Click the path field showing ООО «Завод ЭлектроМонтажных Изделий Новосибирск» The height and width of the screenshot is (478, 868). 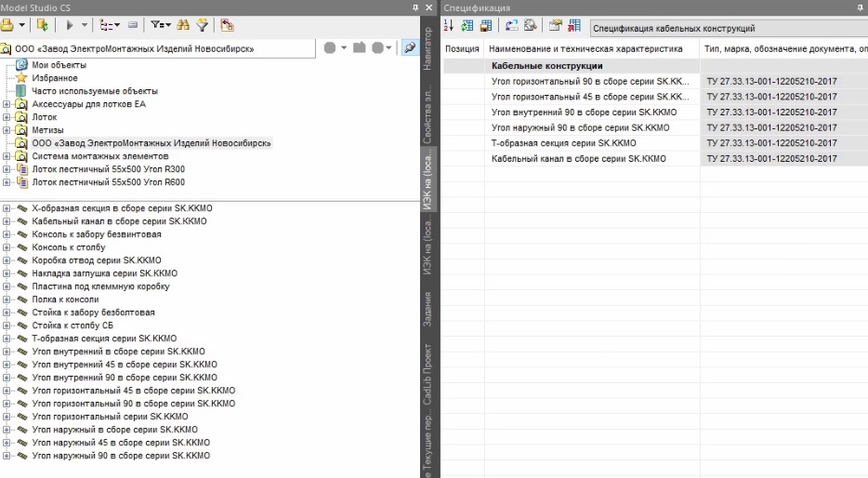click(x=158, y=48)
